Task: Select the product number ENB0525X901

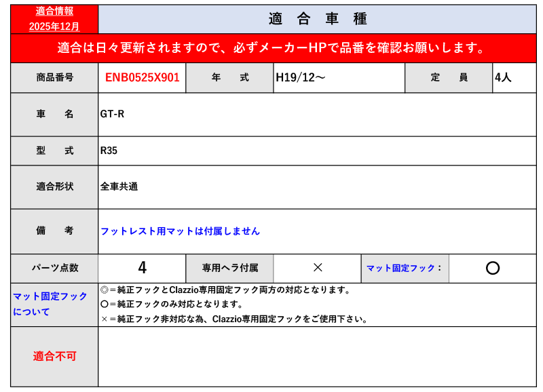Action: 142,77
